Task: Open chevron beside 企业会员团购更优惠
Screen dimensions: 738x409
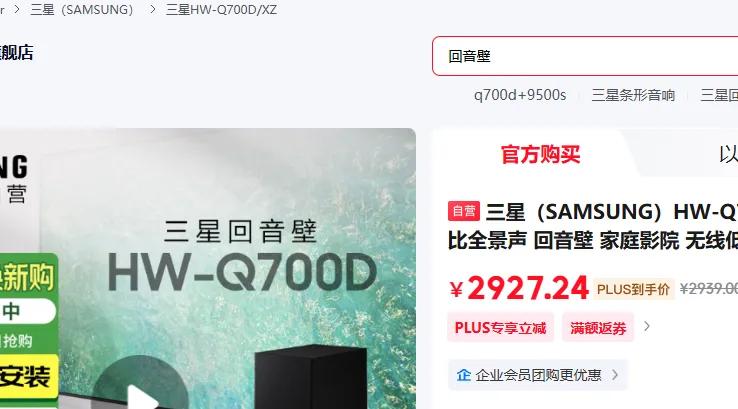Action: (x=615, y=375)
